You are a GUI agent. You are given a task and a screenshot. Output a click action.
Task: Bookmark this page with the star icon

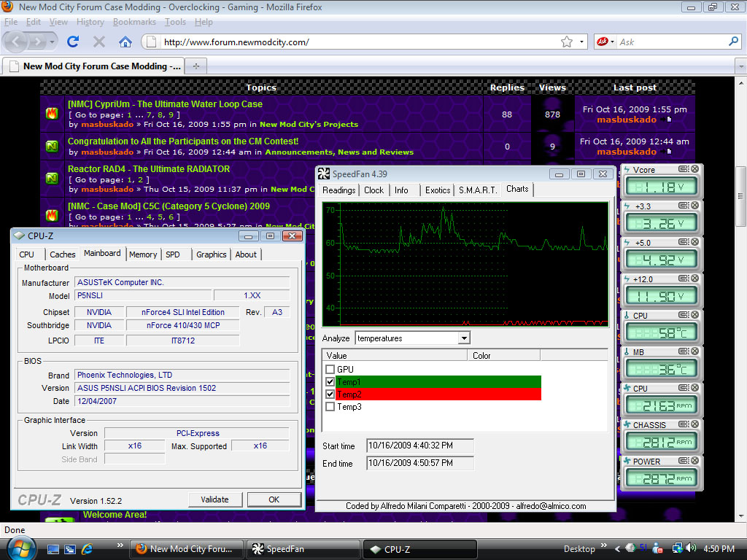[566, 42]
